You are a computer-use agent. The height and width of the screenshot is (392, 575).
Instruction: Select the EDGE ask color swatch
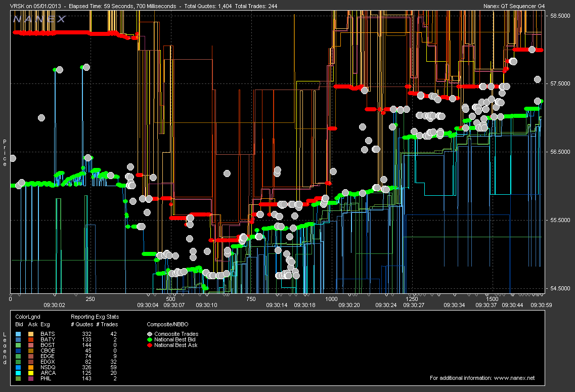(31, 356)
